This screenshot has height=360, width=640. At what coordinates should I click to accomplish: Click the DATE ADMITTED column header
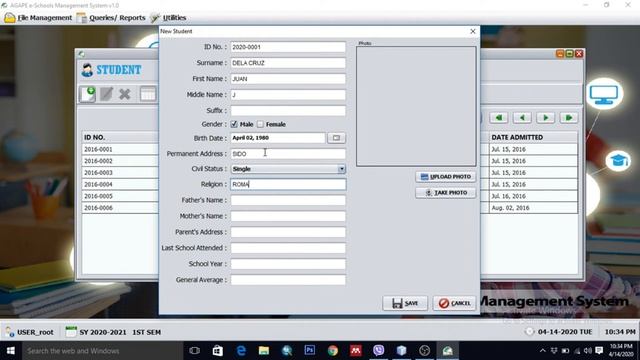(533, 138)
